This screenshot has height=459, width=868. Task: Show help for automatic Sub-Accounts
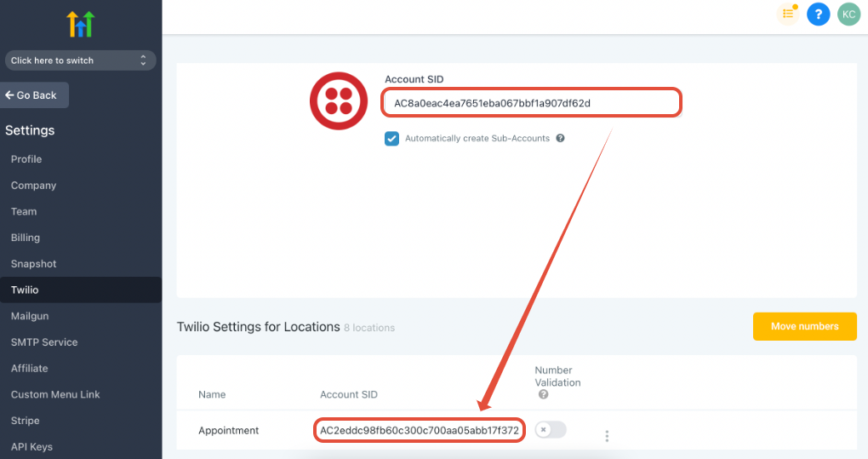(560, 139)
